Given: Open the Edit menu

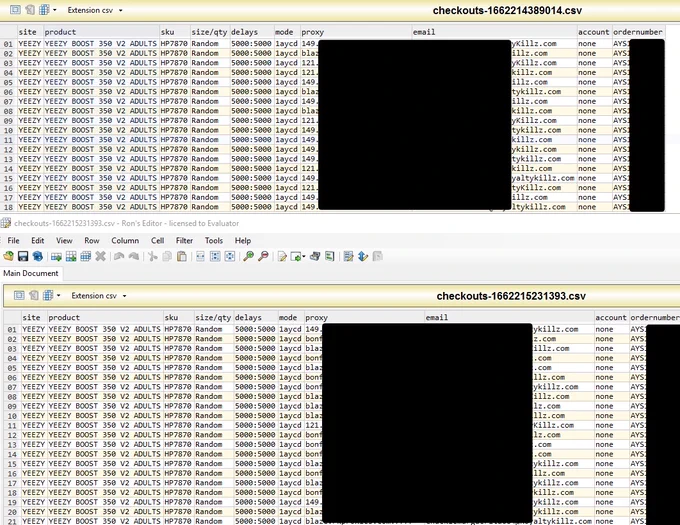Looking at the screenshot, I should point(38,241).
